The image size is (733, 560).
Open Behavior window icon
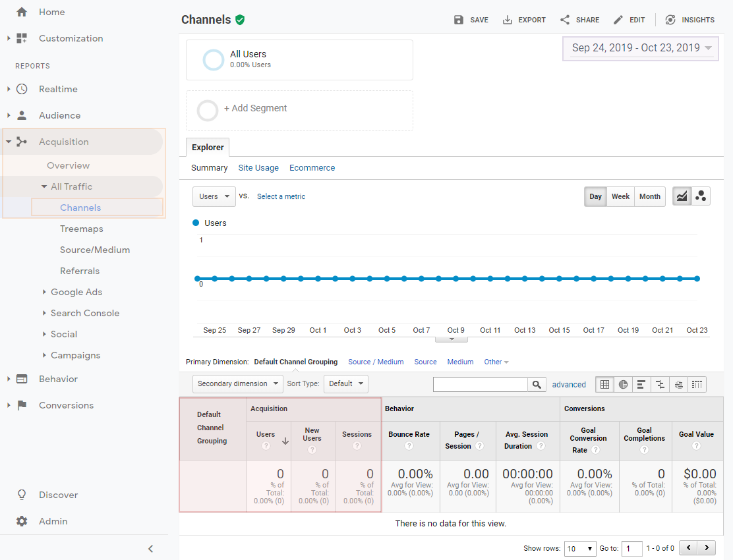tap(22, 379)
